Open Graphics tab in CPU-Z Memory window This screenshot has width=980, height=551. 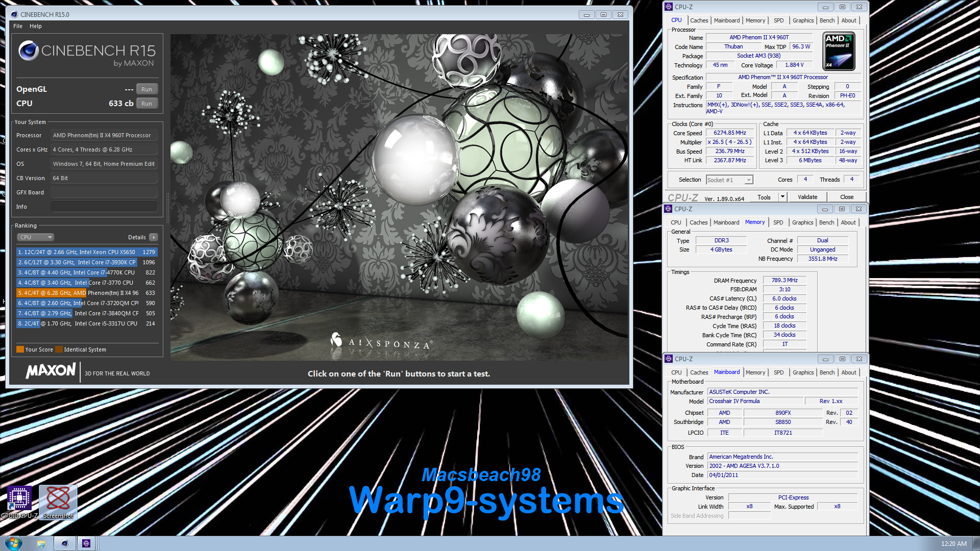pos(802,222)
